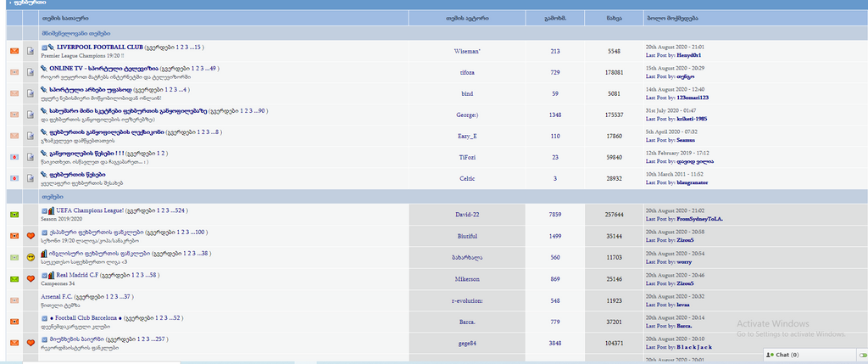Click reply count 7859 in Champions League row
The image size is (868, 364).
click(x=554, y=215)
